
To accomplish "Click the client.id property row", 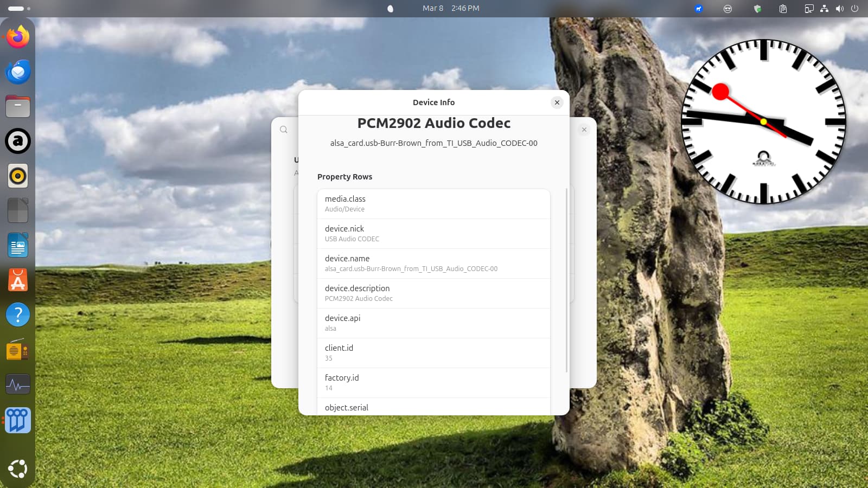I will click(x=433, y=353).
